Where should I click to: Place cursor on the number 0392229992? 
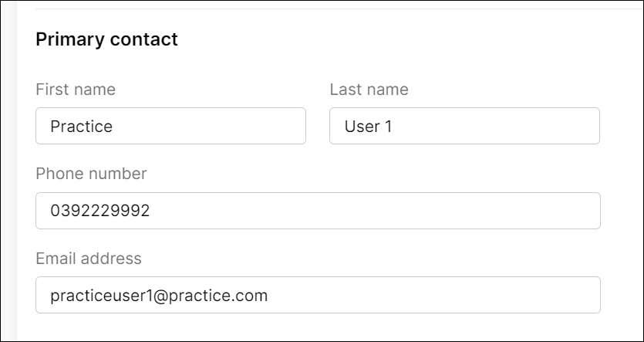(99, 211)
